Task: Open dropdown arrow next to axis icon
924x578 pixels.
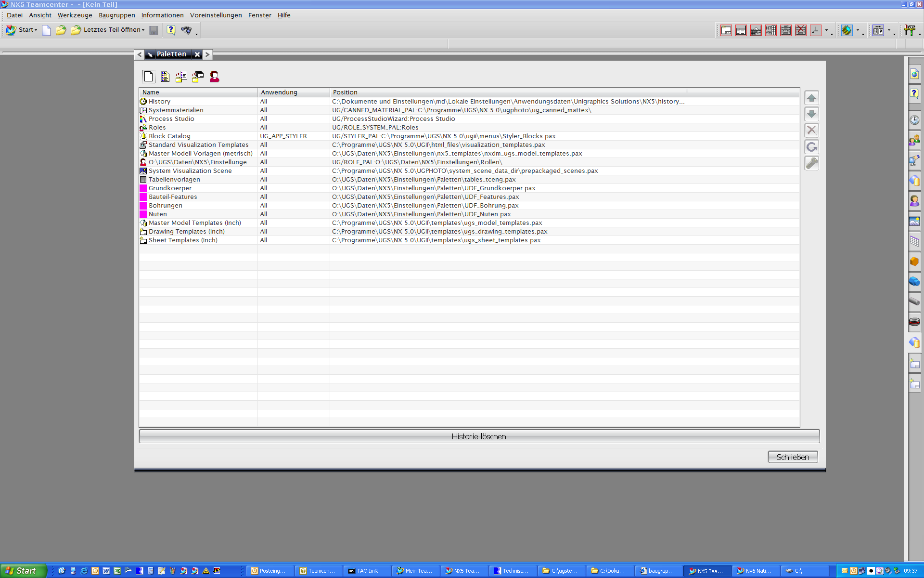Action: click(827, 30)
